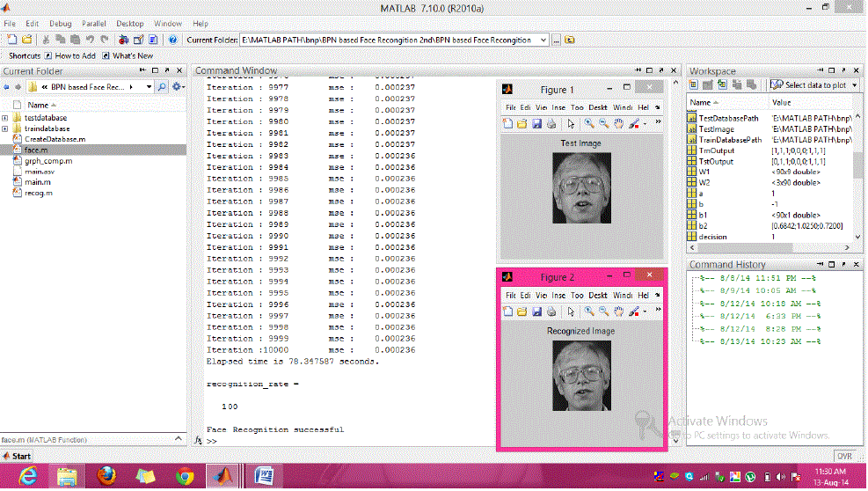Image resolution: width=868 pixels, height=491 pixels.
Task: Click the Simulink icon in main toolbar
Action: point(124,40)
